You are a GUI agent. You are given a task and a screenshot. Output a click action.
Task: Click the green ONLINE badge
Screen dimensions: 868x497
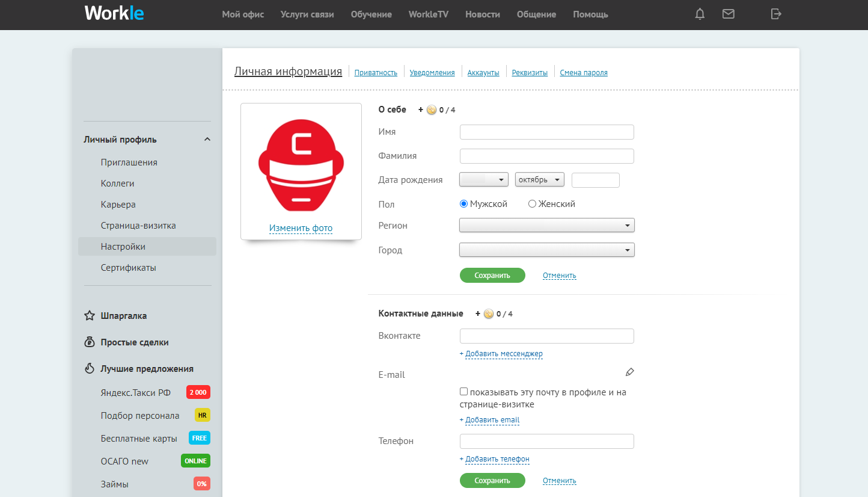(x=195, y=461)
